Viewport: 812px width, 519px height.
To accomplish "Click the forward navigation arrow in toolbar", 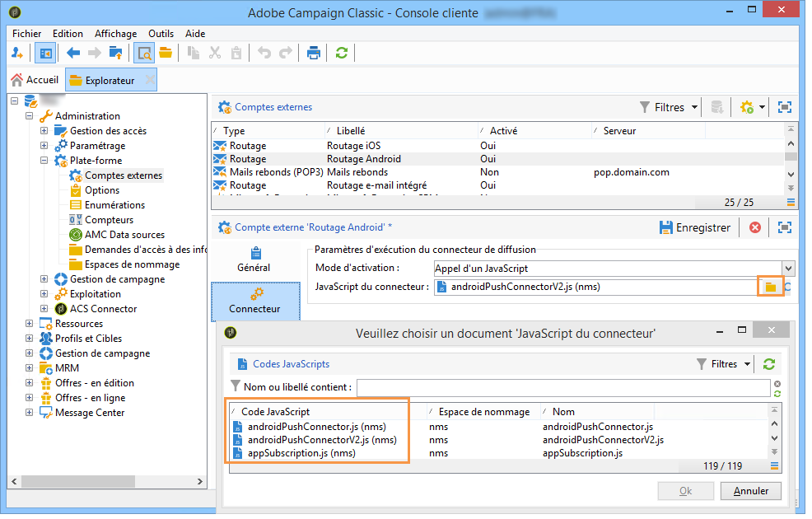I will coord(94,53).
